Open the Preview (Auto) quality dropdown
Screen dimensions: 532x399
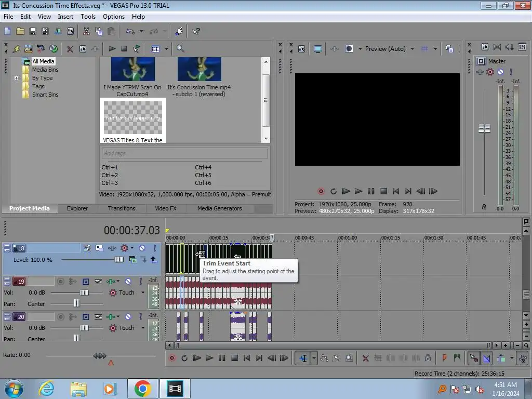(412, 49)
